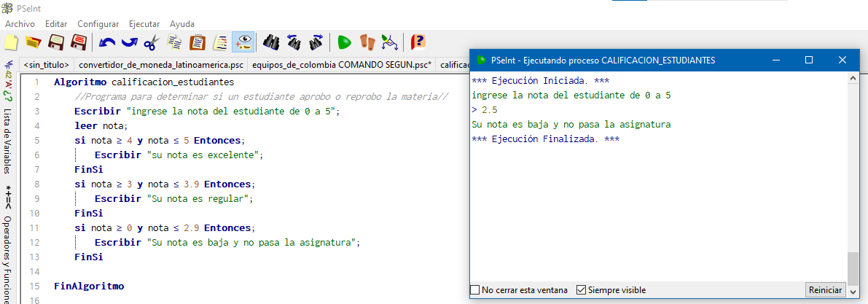Click the scissors Cut icon
Screen dimensions: 868x304
point(152,42)
